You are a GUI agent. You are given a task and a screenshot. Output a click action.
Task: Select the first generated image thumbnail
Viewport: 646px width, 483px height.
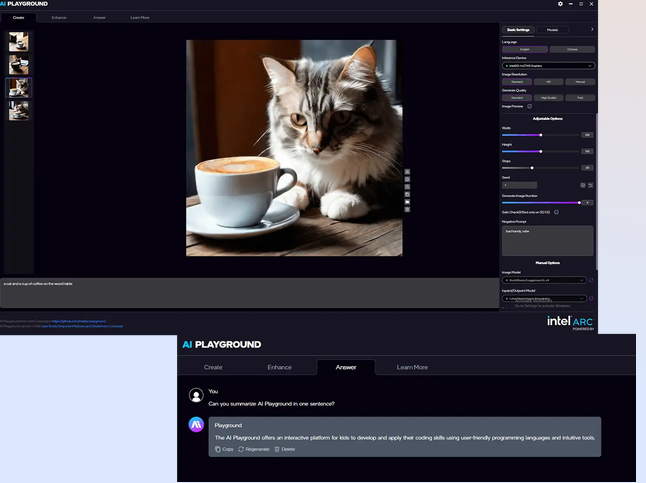[x=19, y=42]
